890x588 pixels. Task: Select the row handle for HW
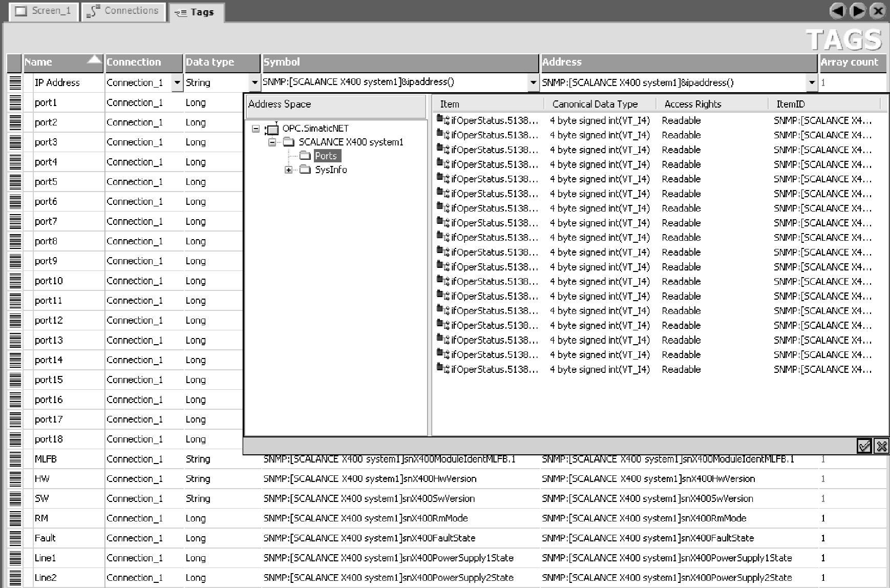(15, 479)
